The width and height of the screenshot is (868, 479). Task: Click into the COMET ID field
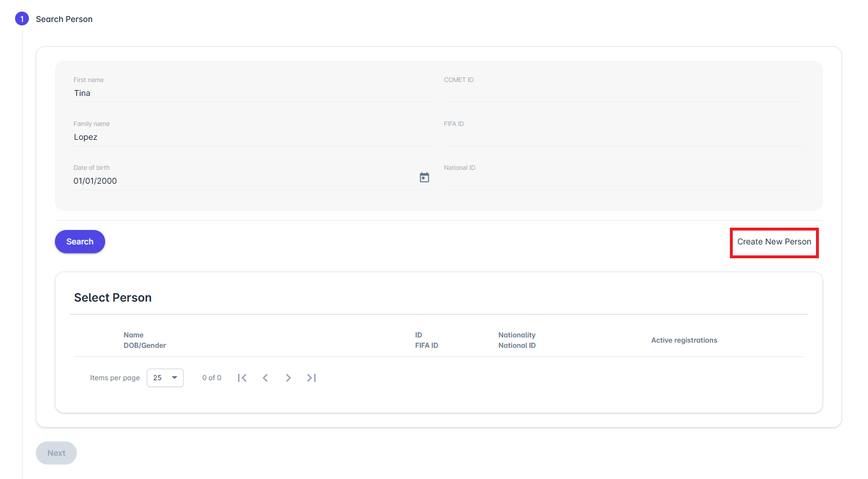(623, 94)
